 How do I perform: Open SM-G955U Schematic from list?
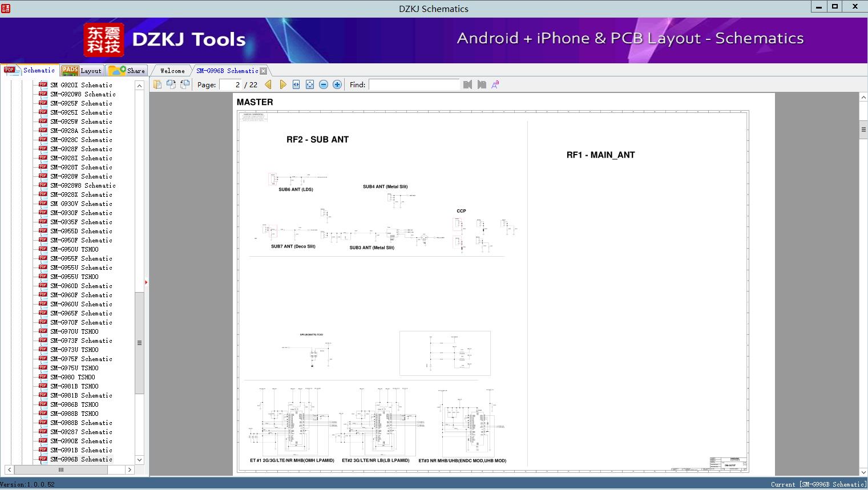[x=81, y=268]
